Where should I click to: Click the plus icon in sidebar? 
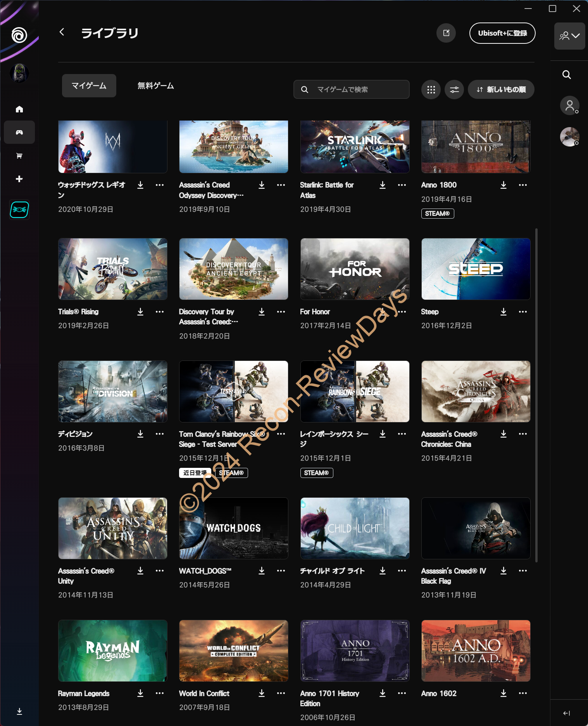[19, 179]
